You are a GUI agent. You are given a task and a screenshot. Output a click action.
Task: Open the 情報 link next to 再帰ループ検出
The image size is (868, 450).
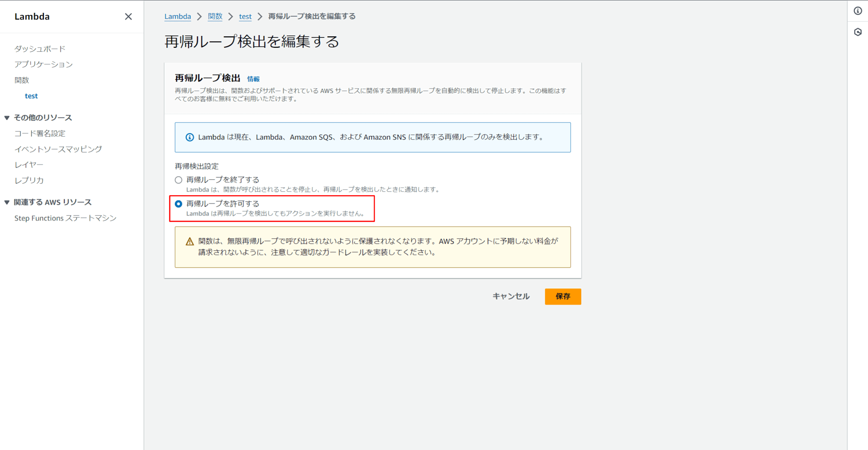253,79
